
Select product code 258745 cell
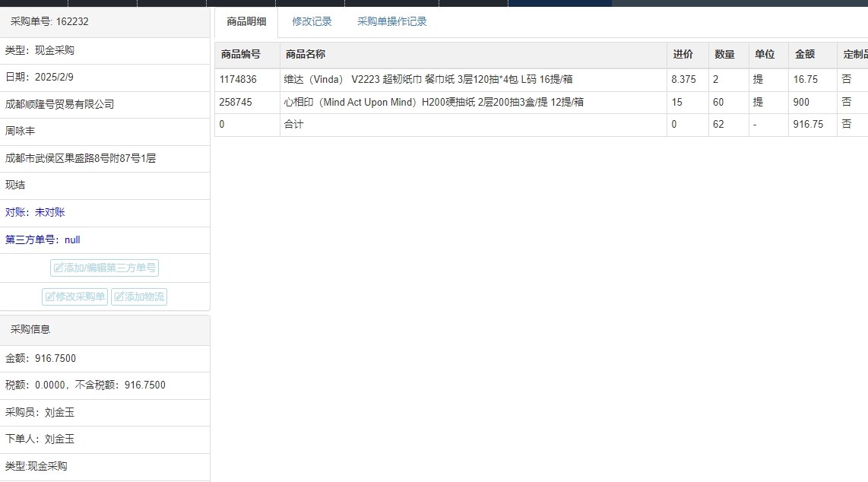tap(247, 103)
